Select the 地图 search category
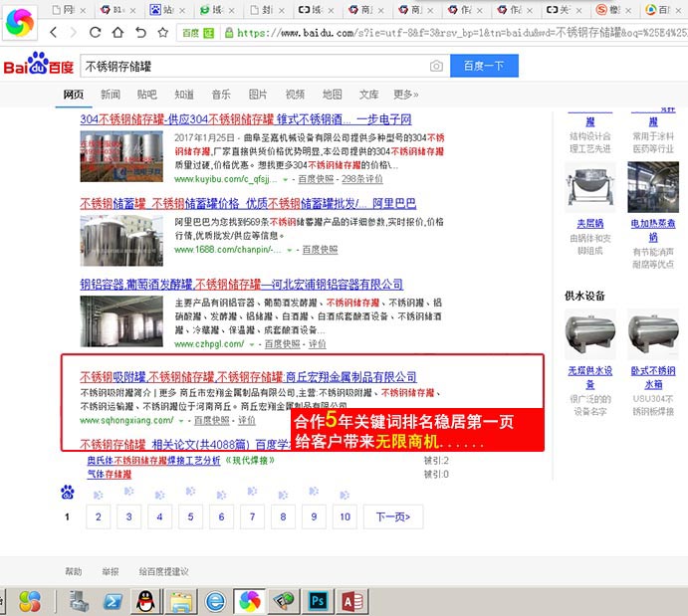This screenshot has width=688, height=616. [333, 95]
